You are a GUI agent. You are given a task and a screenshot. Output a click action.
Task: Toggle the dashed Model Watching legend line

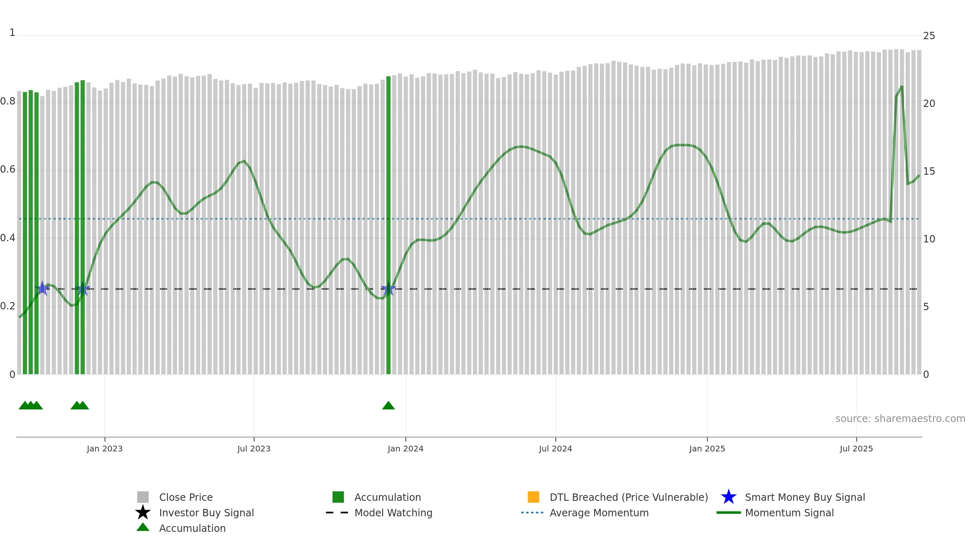(337, 513)
